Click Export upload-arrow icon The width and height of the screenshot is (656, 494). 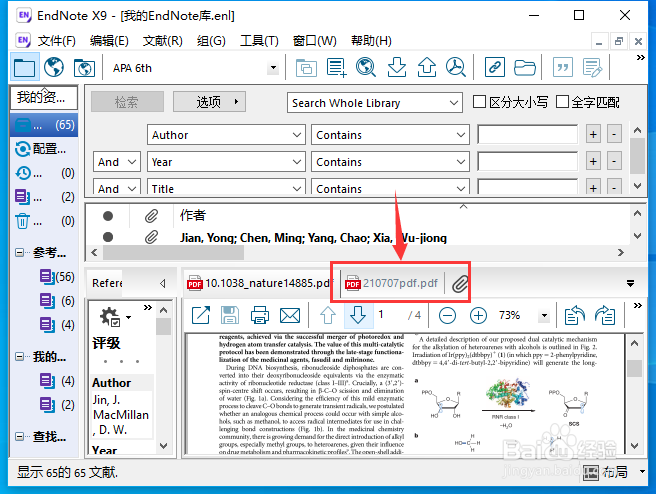point(426,67)
